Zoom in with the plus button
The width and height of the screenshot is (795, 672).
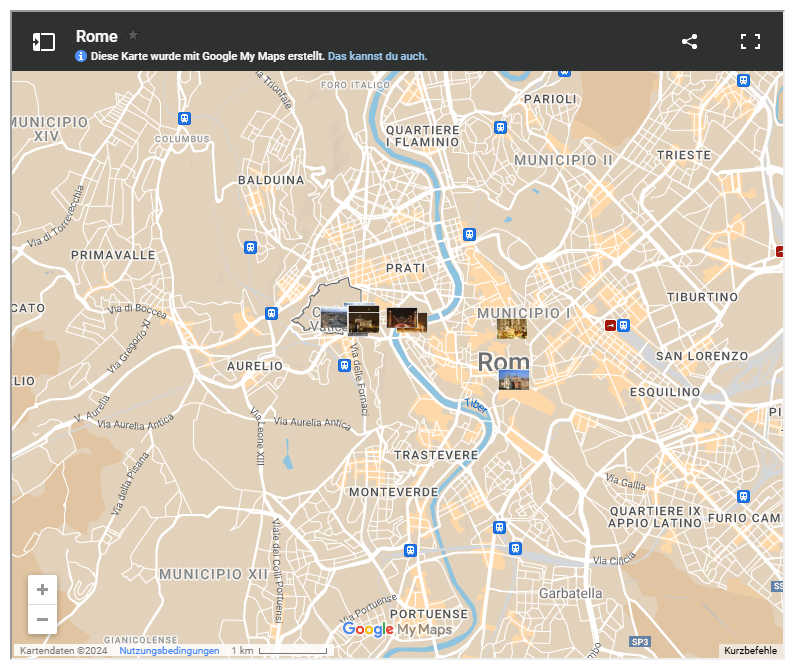tap(42, 589)
